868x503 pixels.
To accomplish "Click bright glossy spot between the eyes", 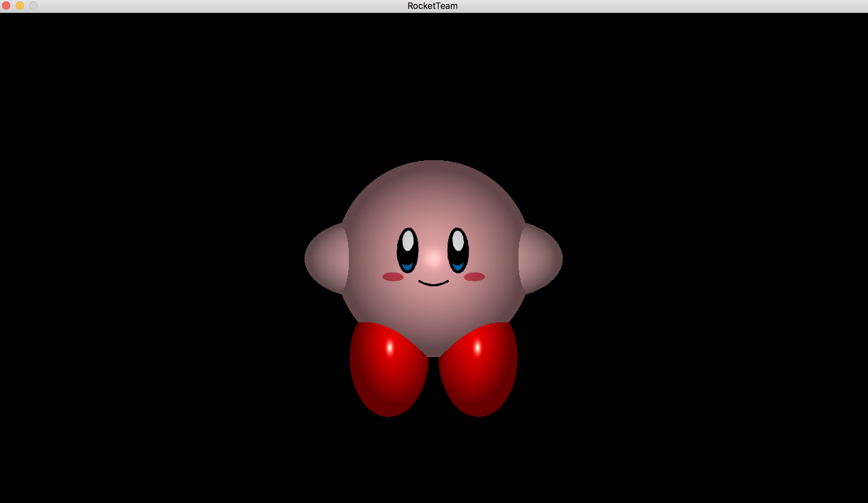I will [433, 258].
